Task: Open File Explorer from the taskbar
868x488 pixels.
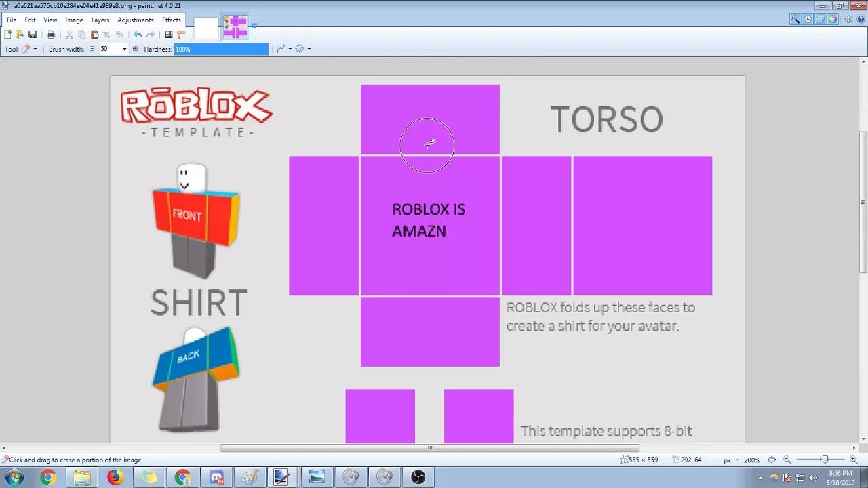Action: [x=82, y=478]
